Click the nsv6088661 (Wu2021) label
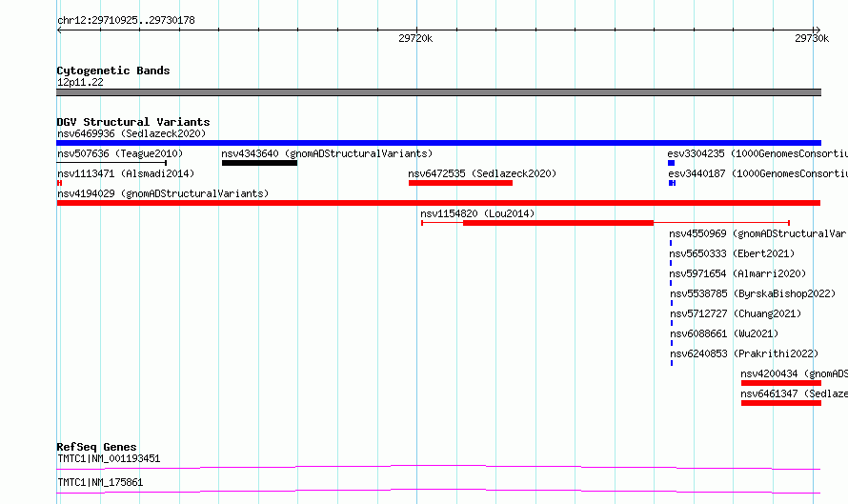Screen dimensions: 848x504 (724, 333)
